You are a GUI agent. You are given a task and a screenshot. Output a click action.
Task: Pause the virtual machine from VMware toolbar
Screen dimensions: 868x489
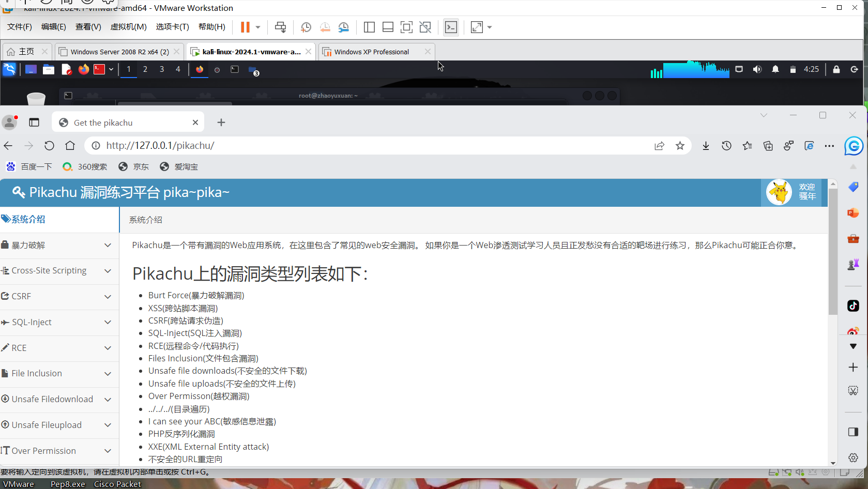[245, 27]
